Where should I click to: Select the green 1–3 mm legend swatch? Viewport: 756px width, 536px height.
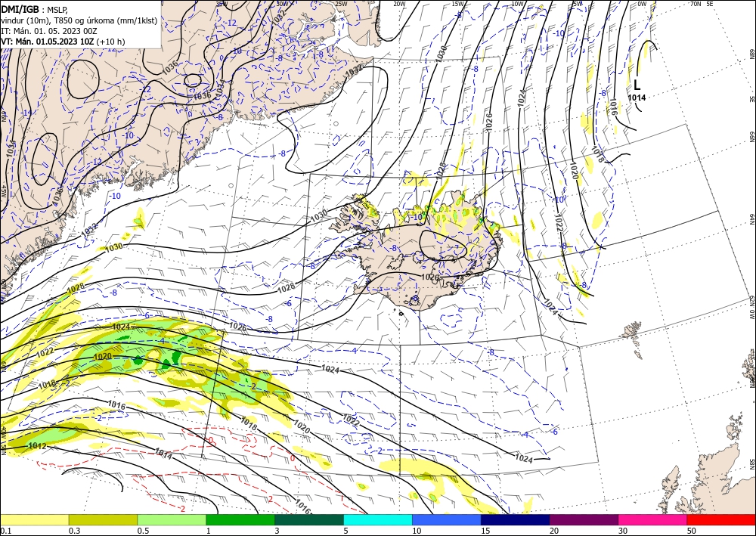tap(240, 519)
